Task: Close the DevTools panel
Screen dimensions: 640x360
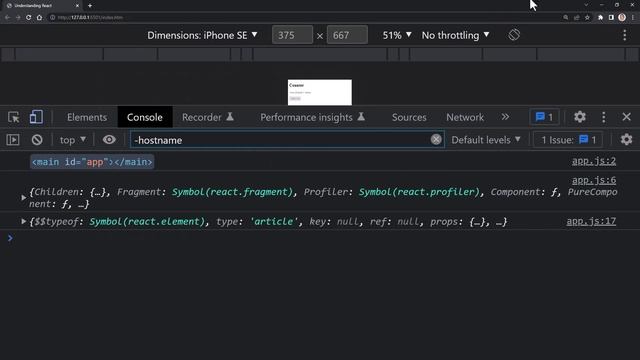Action: click(x=627, y=117)
